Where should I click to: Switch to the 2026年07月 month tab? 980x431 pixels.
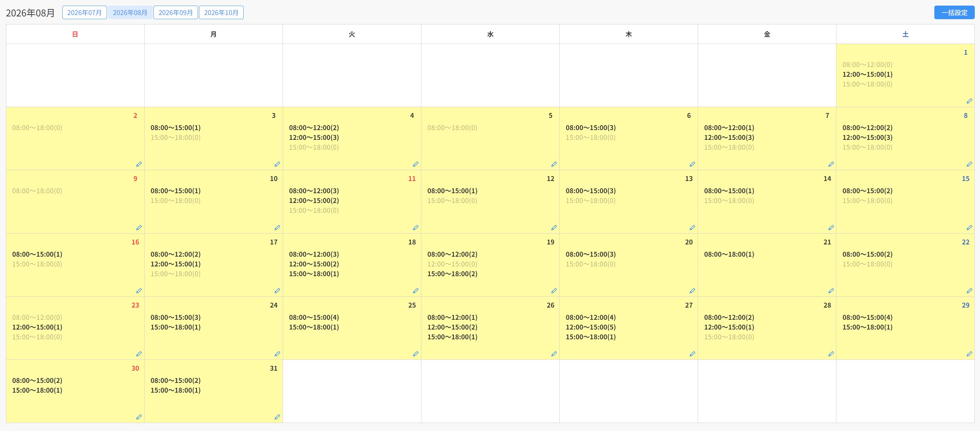click(84, 13)
